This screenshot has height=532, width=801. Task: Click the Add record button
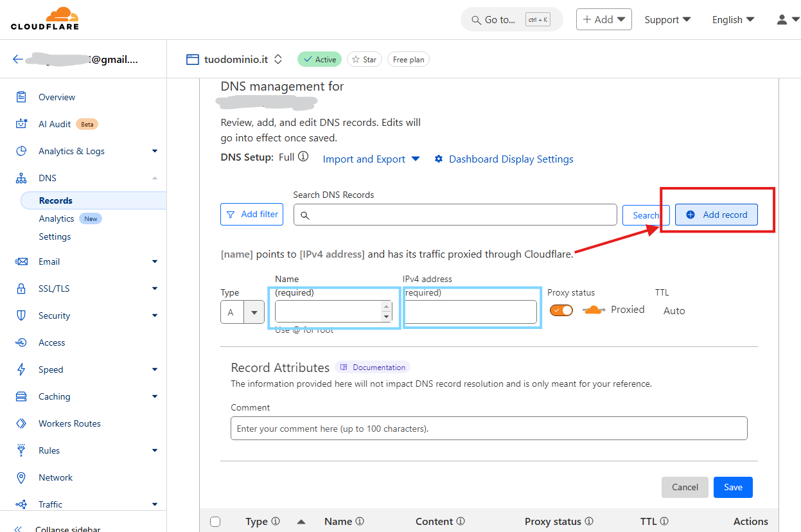pyautogui.click(x=716, y=215)
